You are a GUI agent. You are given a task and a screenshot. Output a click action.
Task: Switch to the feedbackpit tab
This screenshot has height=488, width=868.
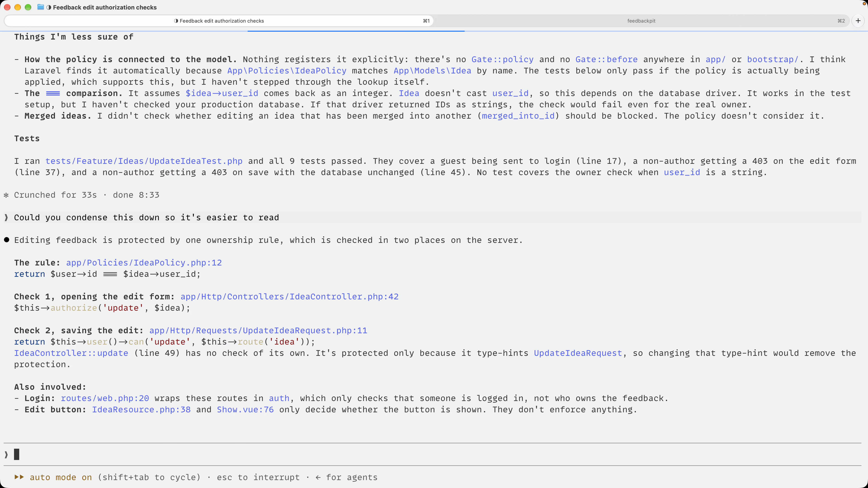(x=641, y=21)
